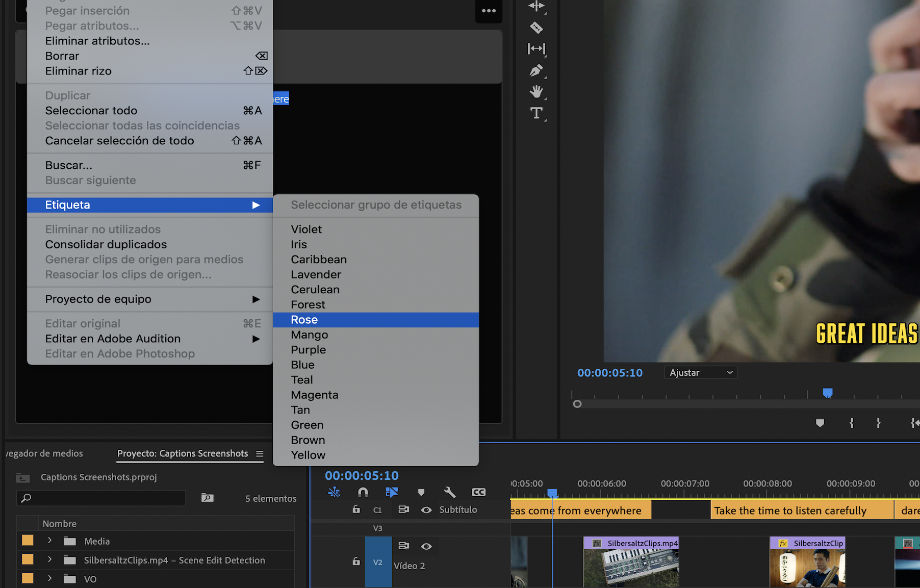Switch to Proyecto: Captions Screenshots tab
This screenshot has height=588, width=920.
point(183,453)
